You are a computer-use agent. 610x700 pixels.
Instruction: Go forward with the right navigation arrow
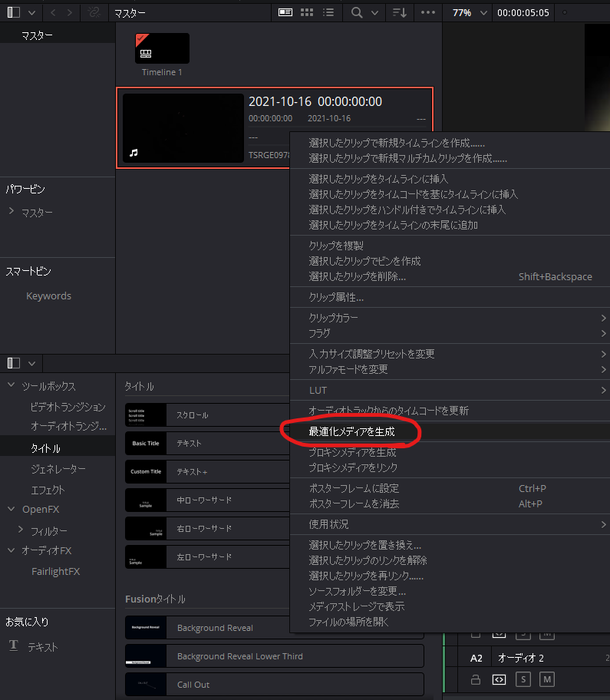pos(70,13)
